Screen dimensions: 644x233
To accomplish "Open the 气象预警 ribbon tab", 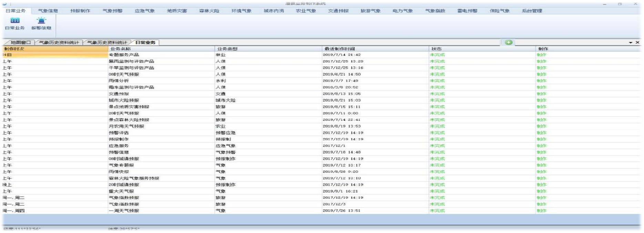I will 112,11.
